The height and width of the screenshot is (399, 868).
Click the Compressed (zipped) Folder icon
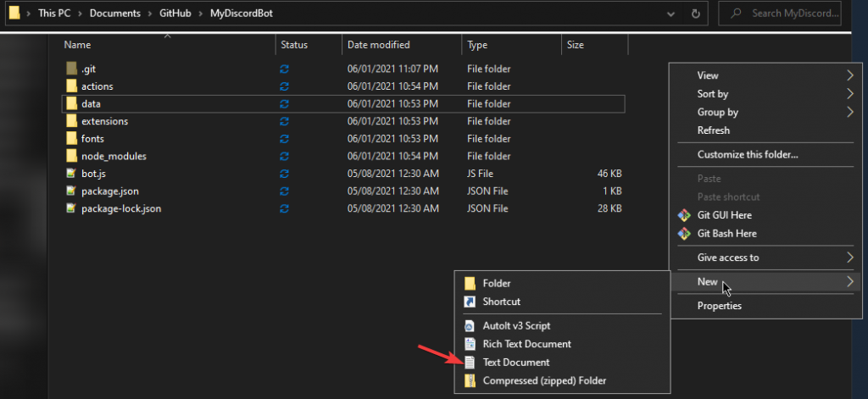(x=470, y=380)
